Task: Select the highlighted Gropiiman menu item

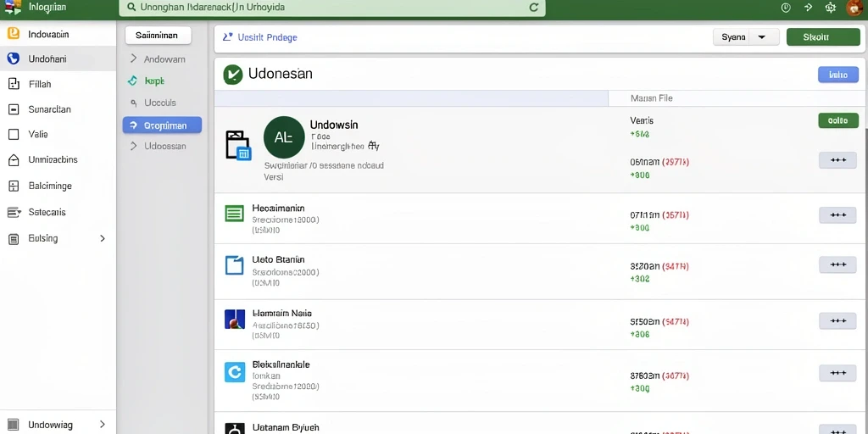Action: pos(162,125)
